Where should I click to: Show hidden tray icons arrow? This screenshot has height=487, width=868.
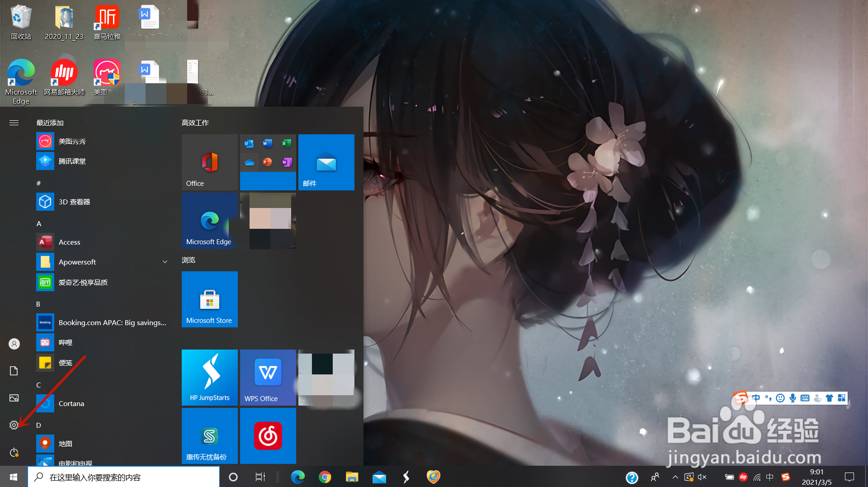pyautogui.click(x=675, y=477)
